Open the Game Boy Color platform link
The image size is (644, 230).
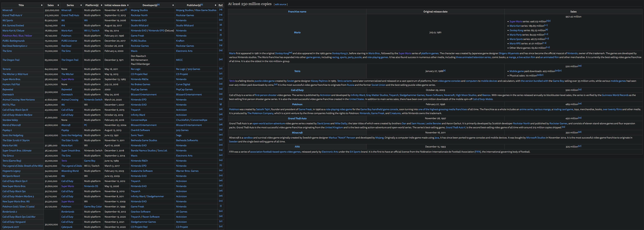pyautogui.click(x=93, y=207)
